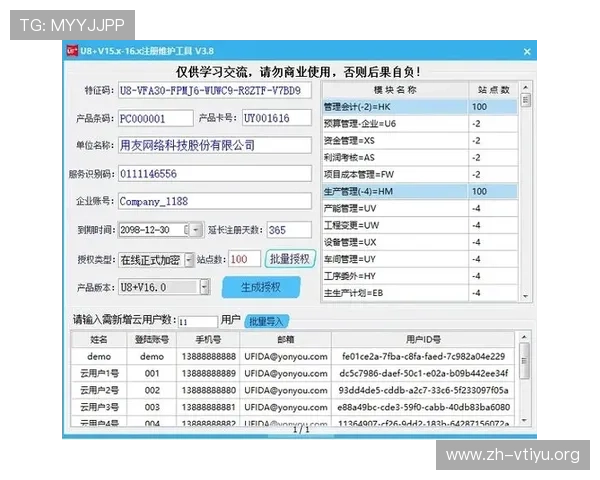Select the demo name cell in user table

point(99,356)
